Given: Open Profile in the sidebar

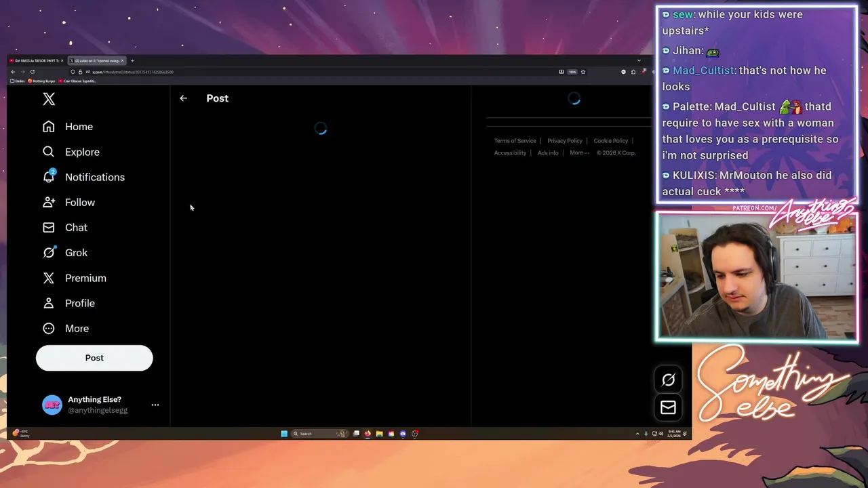Looking at the screenshot, I should pos(68,303).
